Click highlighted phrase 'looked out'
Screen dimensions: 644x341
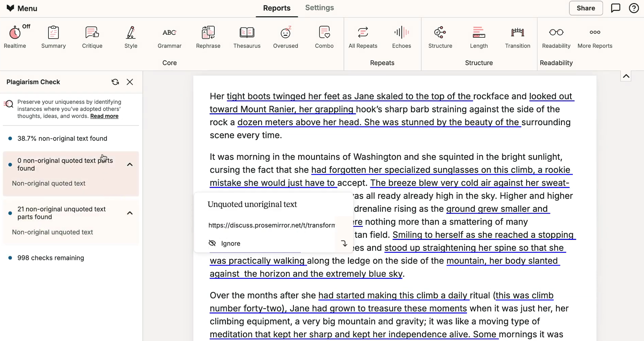coord(551,96)
